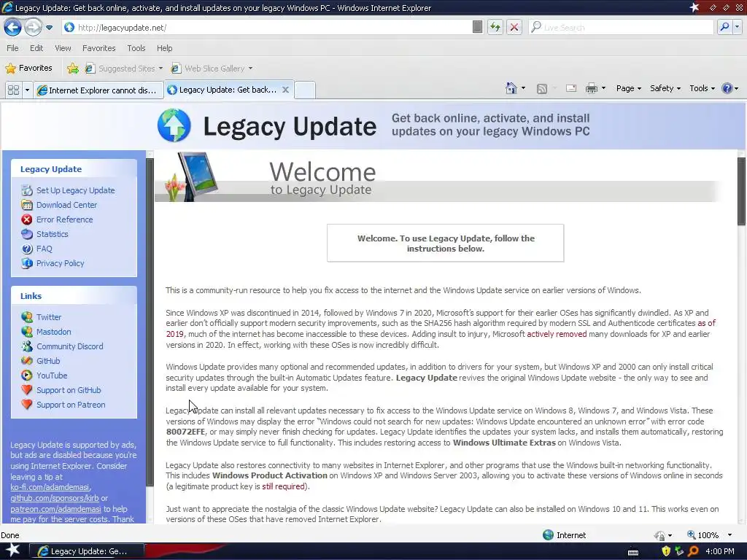
Task: Click the Statistics sidebar icon
Action: [x=27, y=234]
